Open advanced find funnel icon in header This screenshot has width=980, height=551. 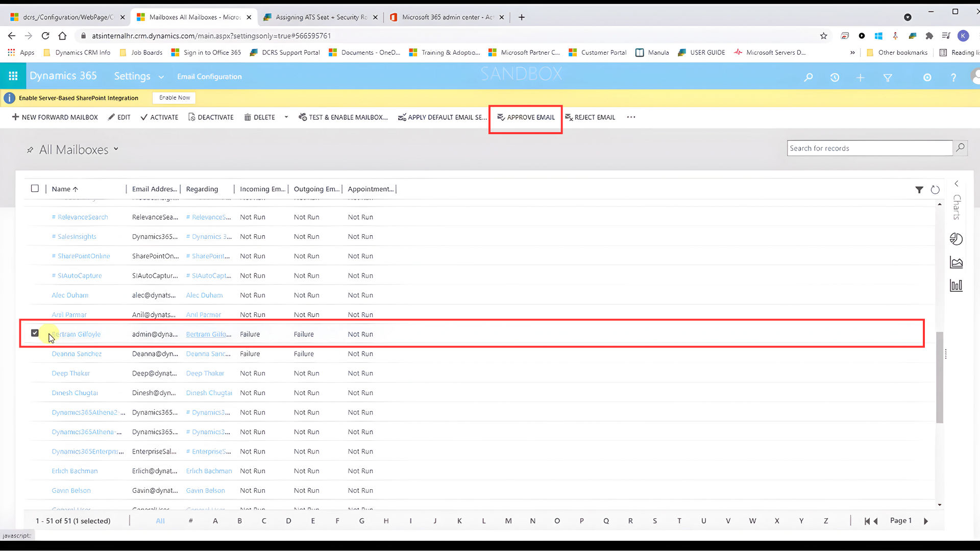(x=888, y=78)
